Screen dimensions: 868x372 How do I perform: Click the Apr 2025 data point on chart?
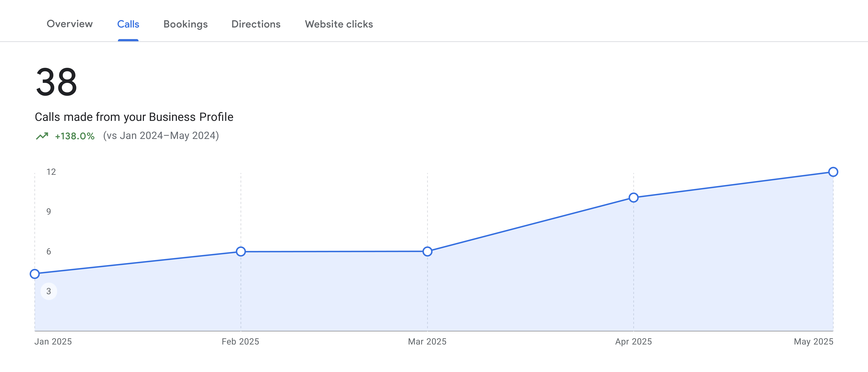coord(633,198)
